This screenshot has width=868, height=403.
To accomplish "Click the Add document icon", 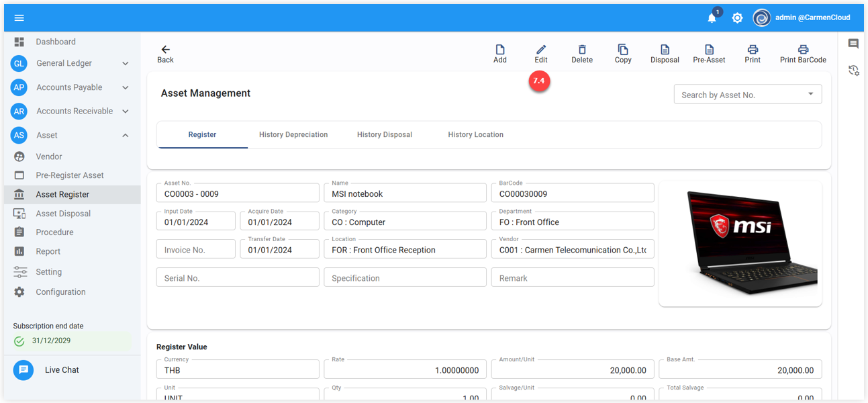I will [499, 50].
